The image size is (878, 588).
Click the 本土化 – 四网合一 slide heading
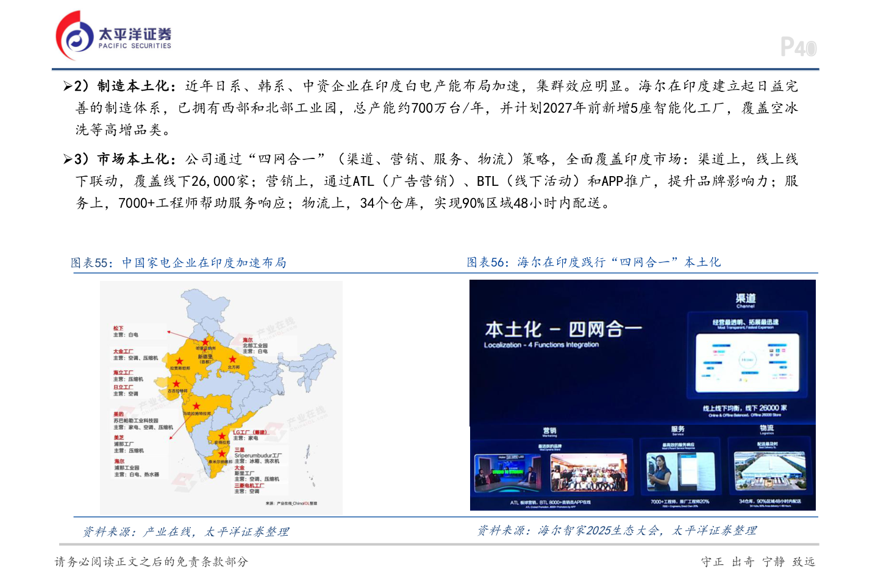click(x=563, y=330)
